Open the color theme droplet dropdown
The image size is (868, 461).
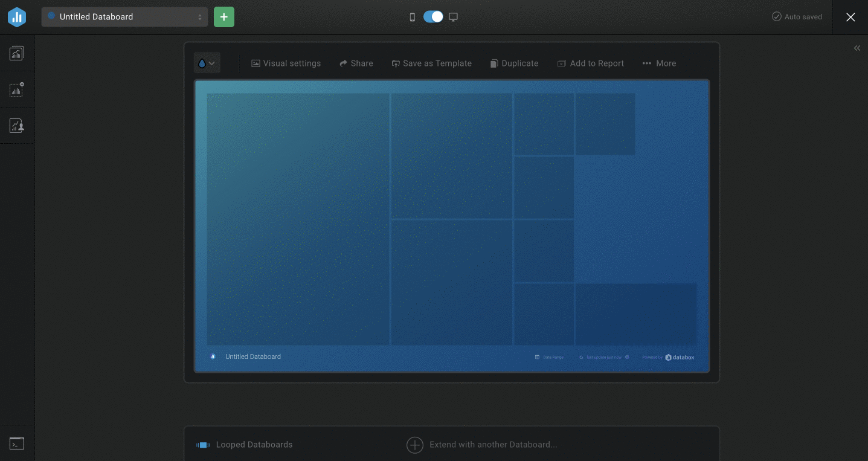207,63
